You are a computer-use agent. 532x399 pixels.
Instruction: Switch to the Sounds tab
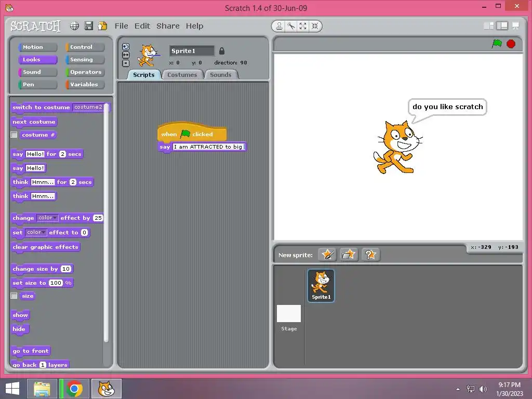220,75
